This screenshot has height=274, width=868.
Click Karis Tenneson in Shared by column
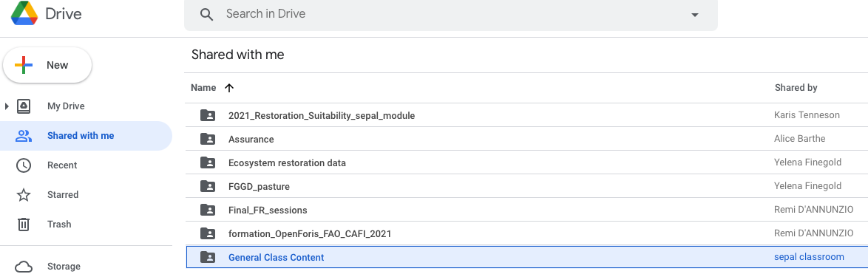807,115
